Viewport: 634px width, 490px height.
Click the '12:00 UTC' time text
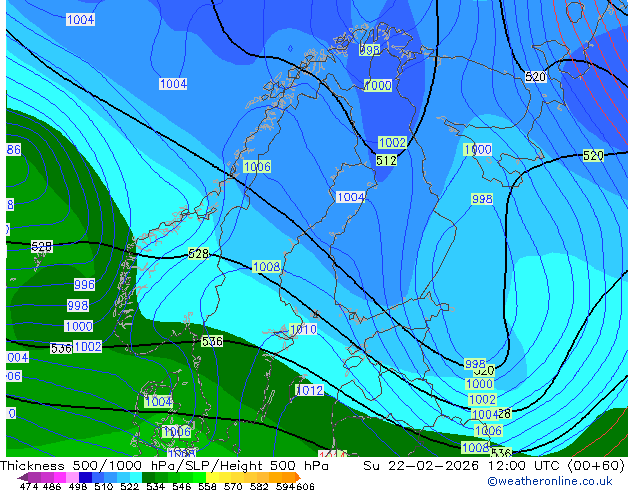524,465
